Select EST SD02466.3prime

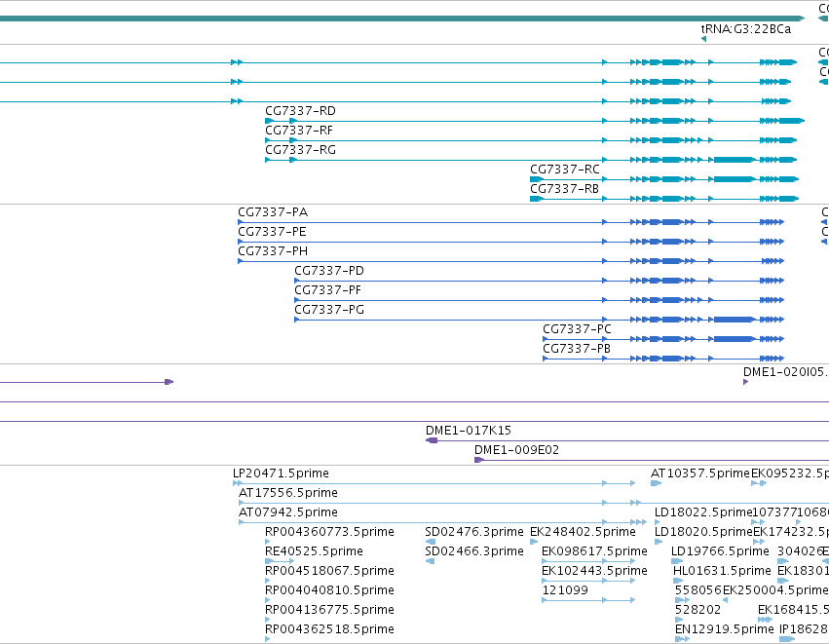(x=474, y=552)
